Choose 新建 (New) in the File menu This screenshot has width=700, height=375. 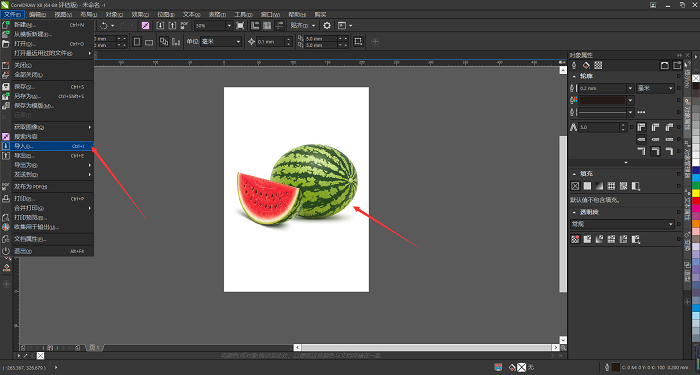[47, 25]
